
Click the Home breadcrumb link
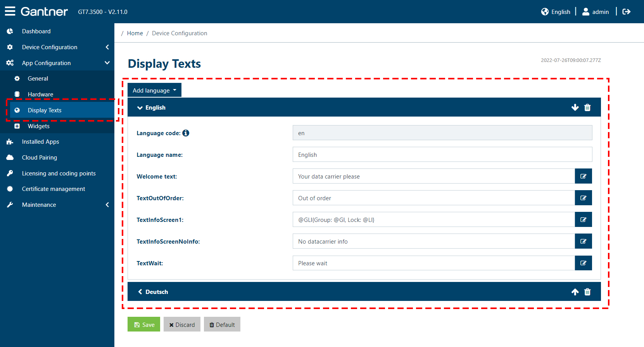(x=135, y=33)
